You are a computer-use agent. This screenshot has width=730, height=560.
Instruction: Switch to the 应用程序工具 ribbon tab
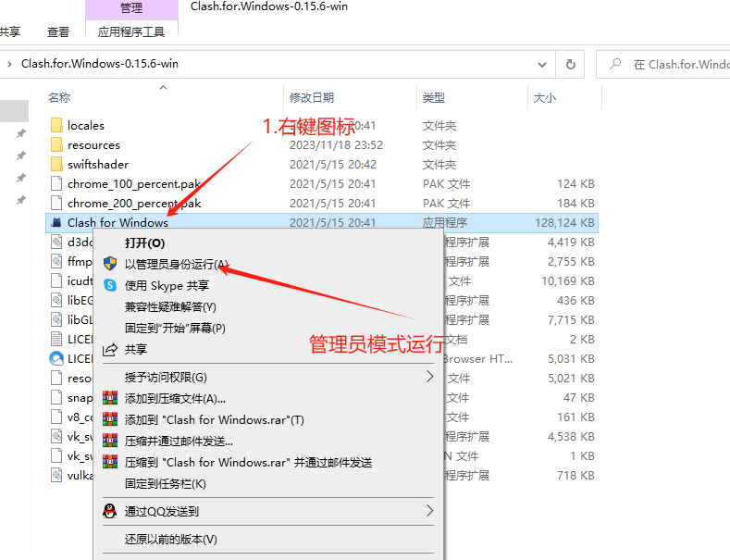pos(131,31)
